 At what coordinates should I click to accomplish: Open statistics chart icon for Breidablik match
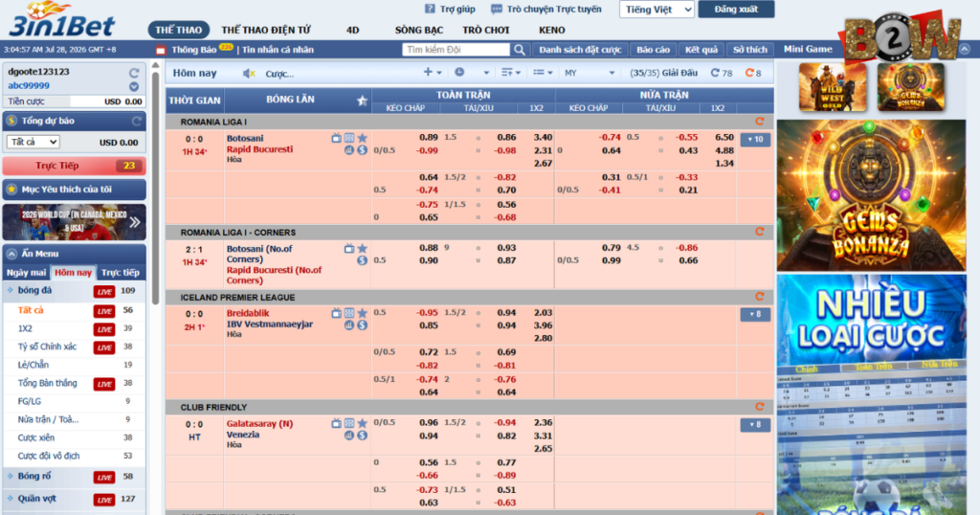coord(349,325)
